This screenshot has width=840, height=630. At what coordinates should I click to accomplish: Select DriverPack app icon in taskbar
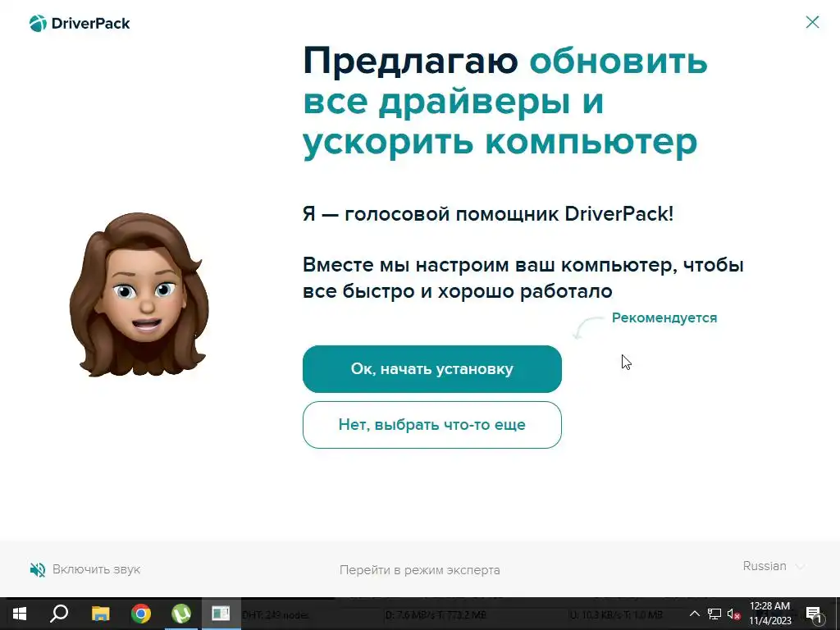coord(221,614)
